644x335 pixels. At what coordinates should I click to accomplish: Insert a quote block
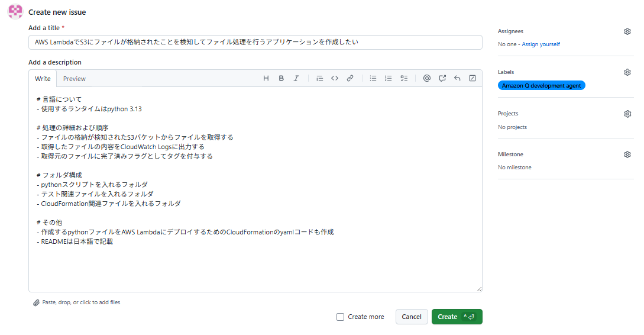(x=319, y=78)
